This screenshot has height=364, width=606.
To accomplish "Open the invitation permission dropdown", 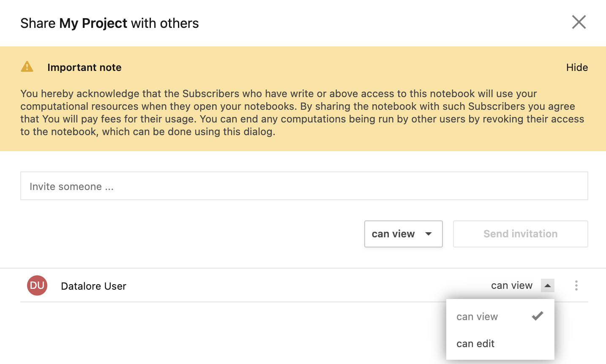I will 403,234.
